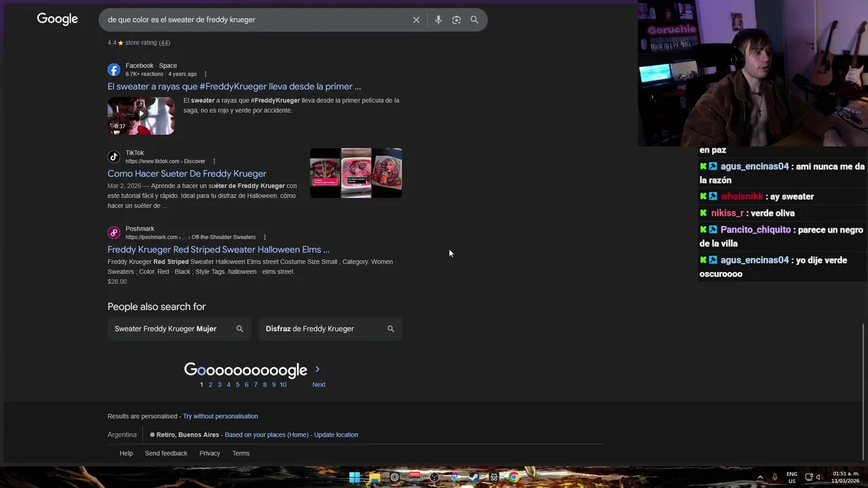Open more options for the TikTok result
Image resolution: width=868 pixels, height=488 pixels.
coord(214,161)
